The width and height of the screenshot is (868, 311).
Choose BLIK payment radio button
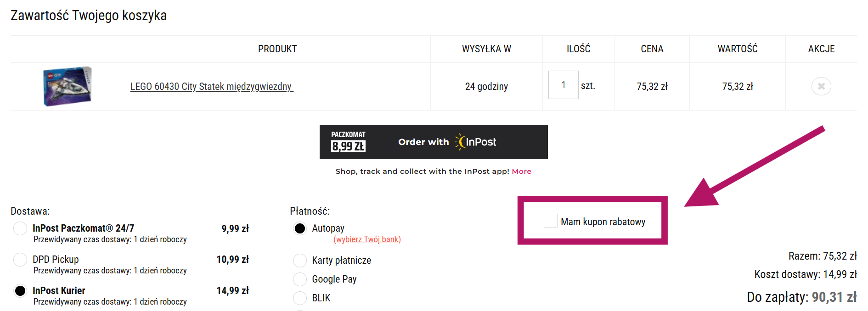300,298
